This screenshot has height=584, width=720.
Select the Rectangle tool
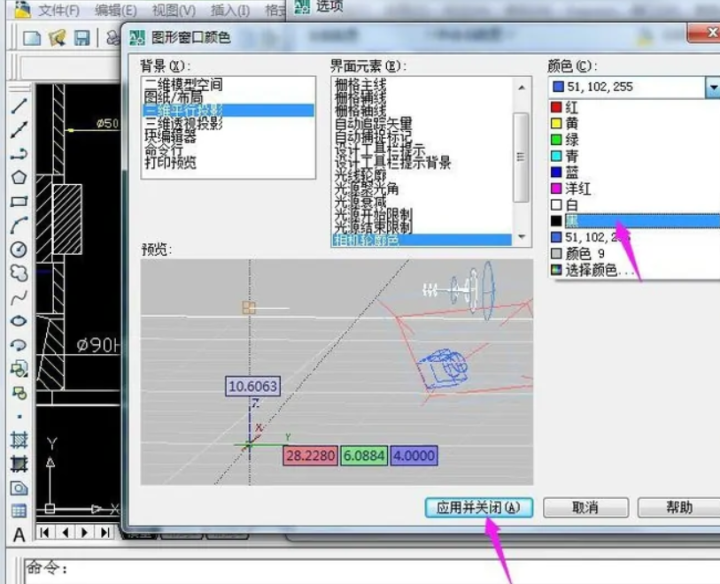tap(19, 202)
